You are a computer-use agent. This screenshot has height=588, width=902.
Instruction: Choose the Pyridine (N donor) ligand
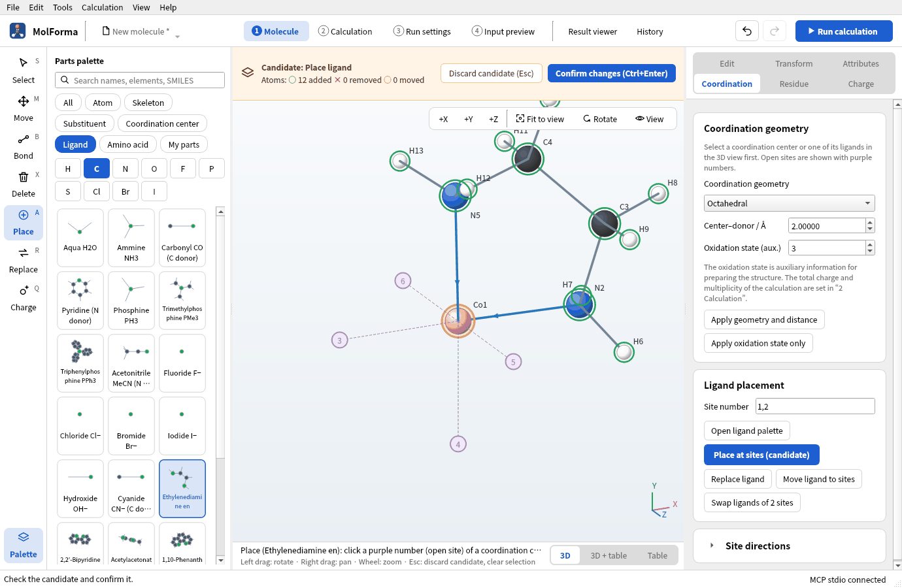[80, 301]
